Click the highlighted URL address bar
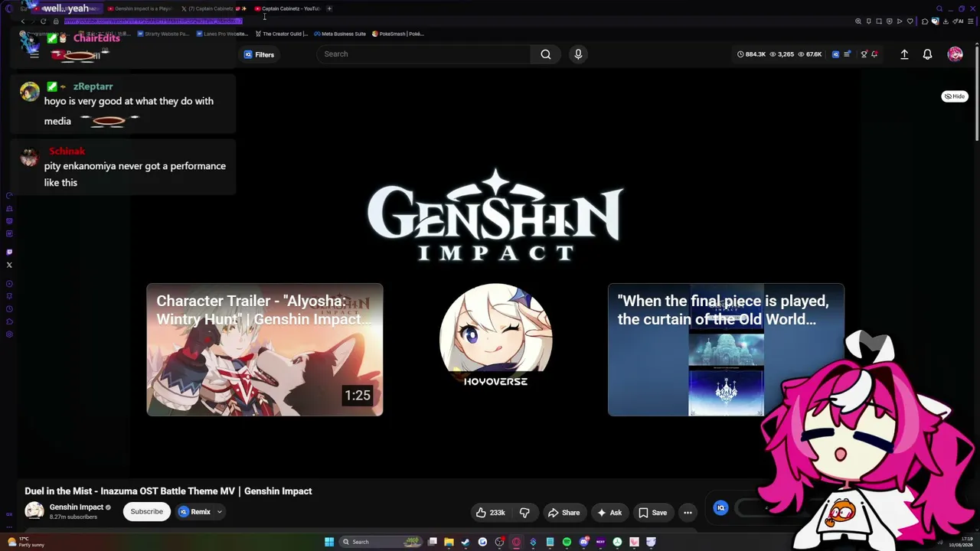This screenshot has height=551, width=980. click(153, 21)
